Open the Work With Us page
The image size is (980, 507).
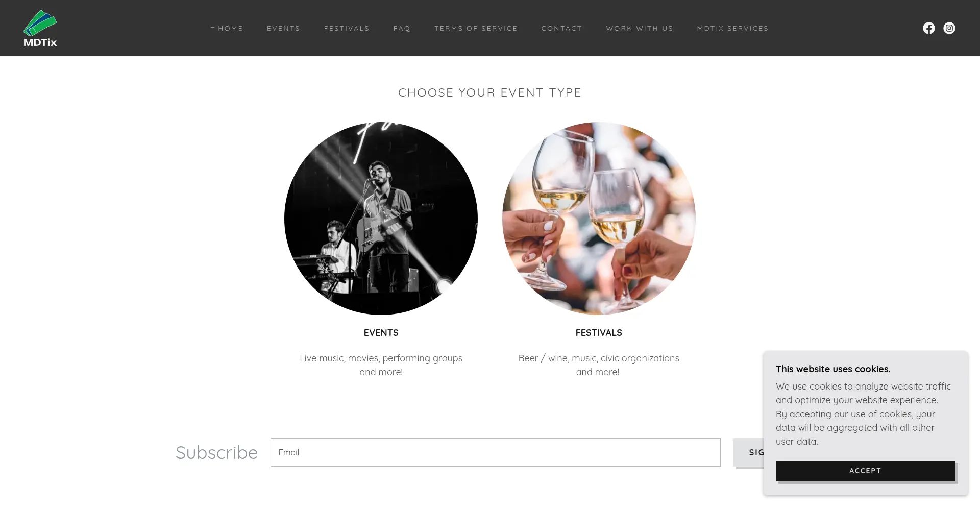point(640,29)
